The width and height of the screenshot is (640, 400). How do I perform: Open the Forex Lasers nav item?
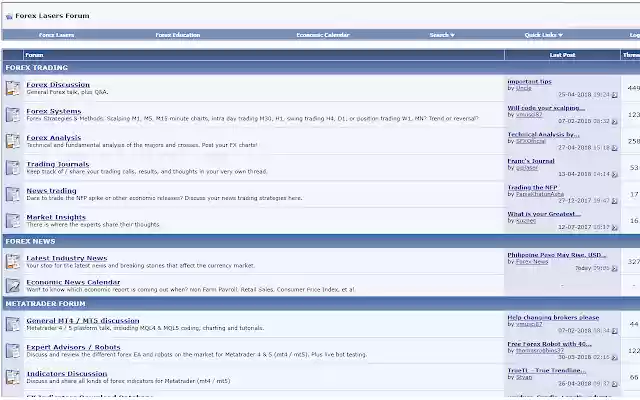tap(56, 35)
